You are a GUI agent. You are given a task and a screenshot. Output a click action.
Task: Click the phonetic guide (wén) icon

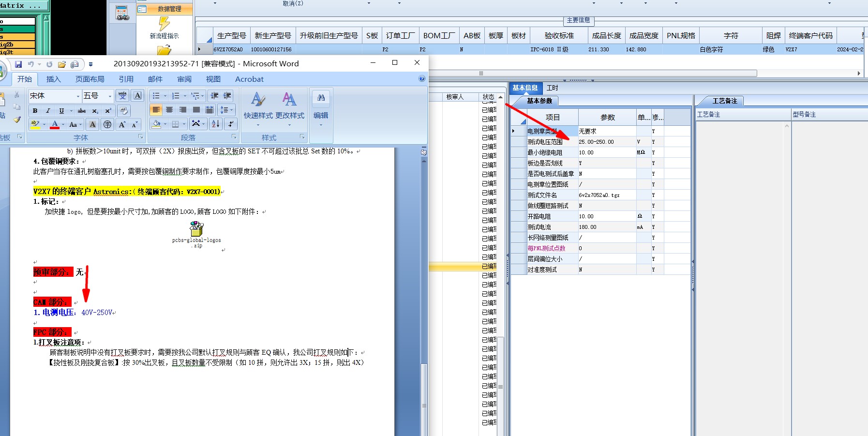click(x=122, y=96)
